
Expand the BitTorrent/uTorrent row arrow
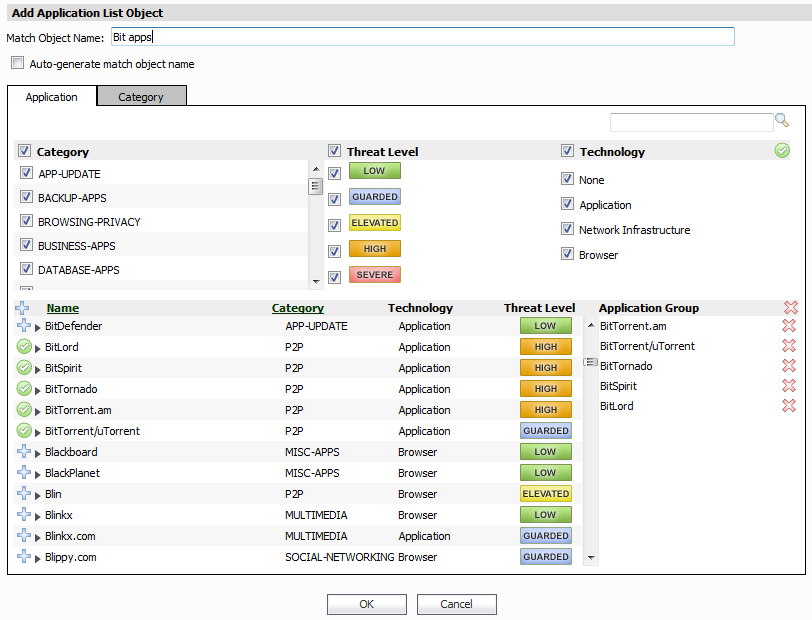(x=38, y=432)
